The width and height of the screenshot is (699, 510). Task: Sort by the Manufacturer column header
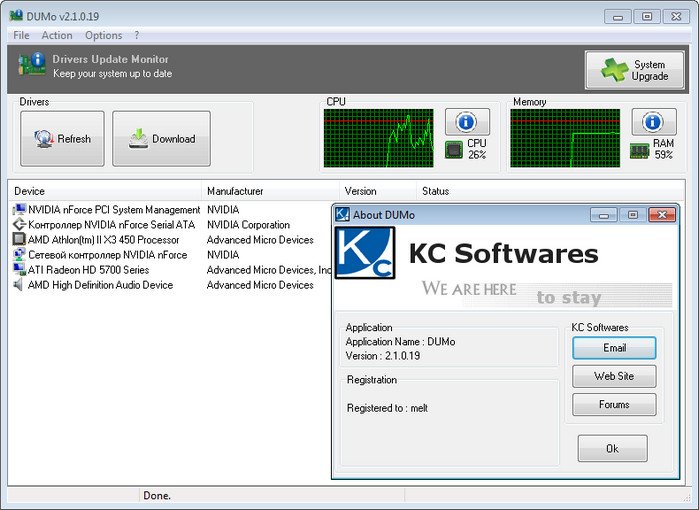tap(270, 191)
